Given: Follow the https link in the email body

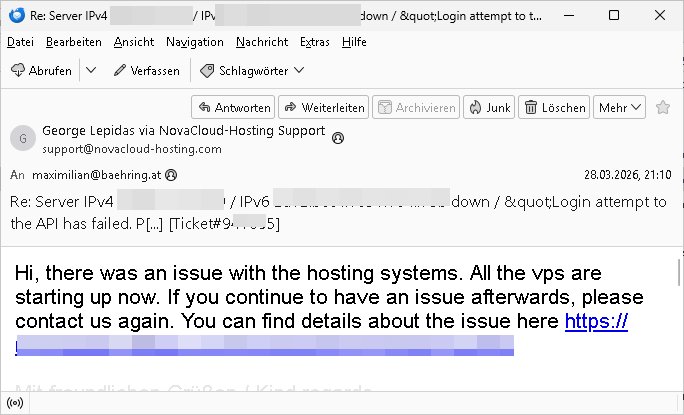Looking at the screenshot, I should coord(597,322).
